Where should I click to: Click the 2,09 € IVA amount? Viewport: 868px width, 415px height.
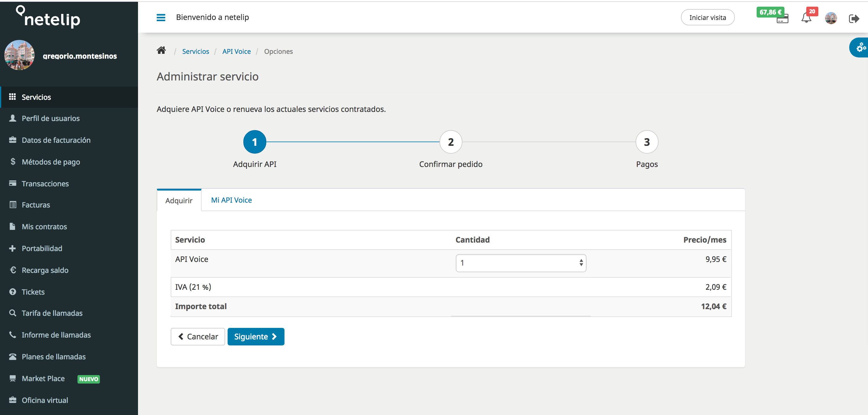pos(716,287)
